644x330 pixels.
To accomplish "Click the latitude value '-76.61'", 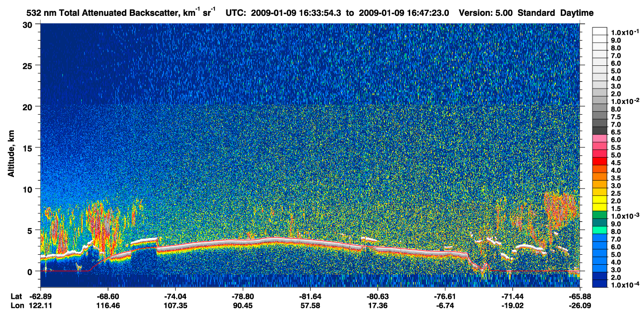I will coord(445,296).
